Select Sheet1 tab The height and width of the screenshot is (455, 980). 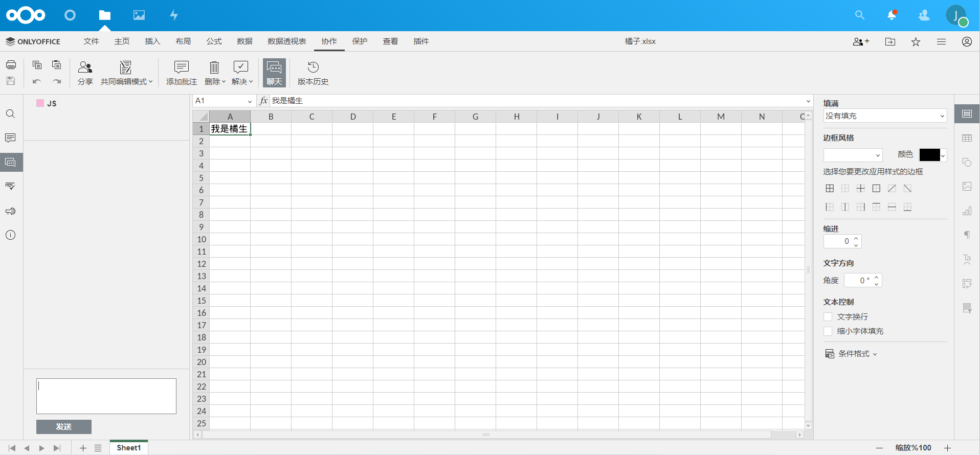pos(129,448)
